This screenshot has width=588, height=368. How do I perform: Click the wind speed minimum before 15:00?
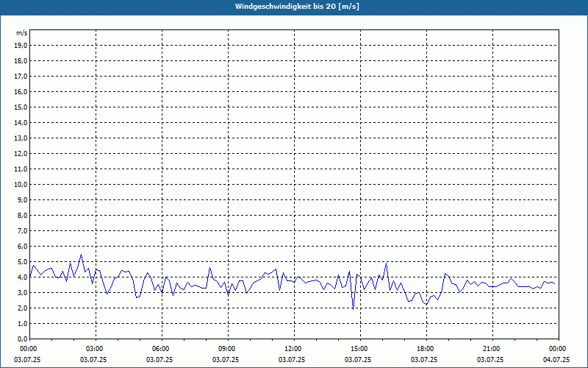353,308
